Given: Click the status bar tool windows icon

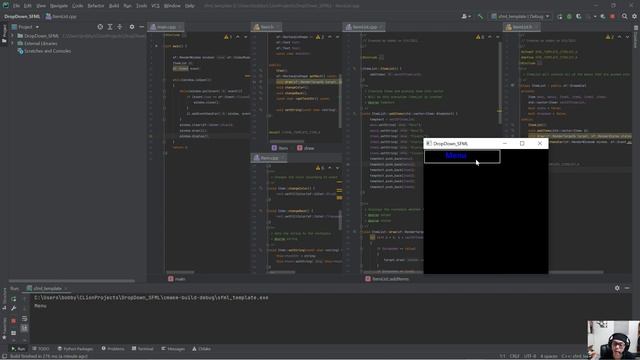Looking at the screenshot, I should coord(4,356).
